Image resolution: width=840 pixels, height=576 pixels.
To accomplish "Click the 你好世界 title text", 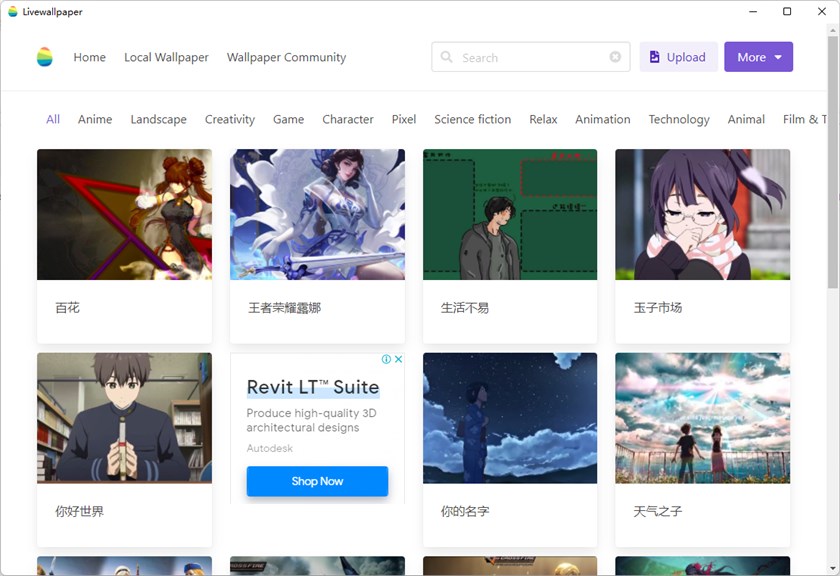I will point(79,511).
